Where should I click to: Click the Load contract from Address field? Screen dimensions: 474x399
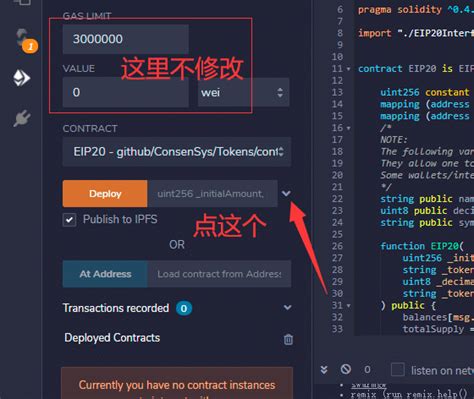pos(219,274)
